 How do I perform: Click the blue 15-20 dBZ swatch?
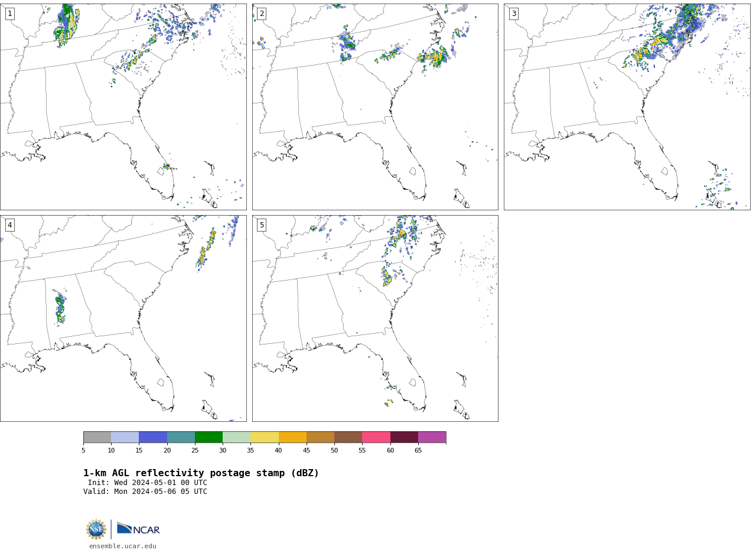pos(153,437)
